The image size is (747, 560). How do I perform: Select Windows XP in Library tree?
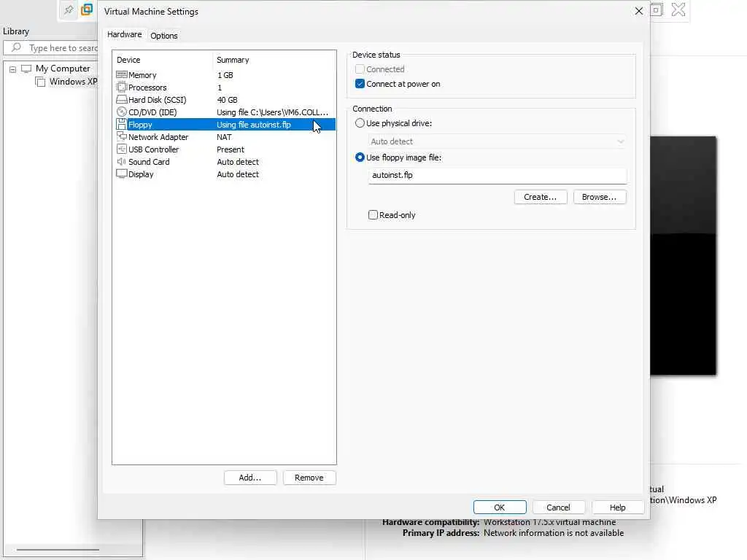[73, 82]
